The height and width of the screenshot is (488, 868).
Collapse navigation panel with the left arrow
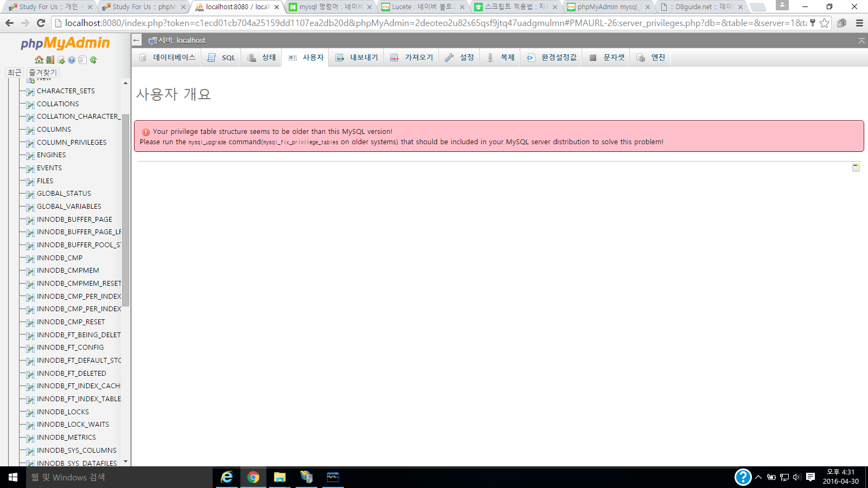point(137,40)
